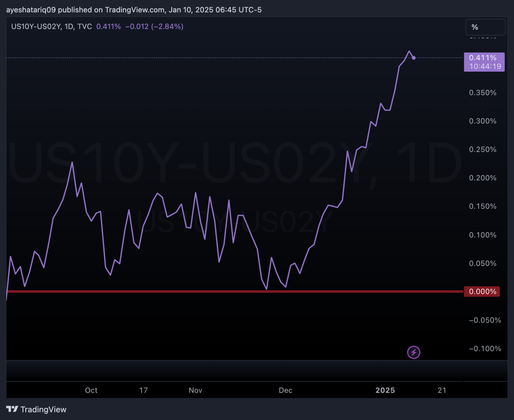Viewport: 514px width, 420px height.
Task: Click the 0.300% price axis label
Action: pos(483,121)
